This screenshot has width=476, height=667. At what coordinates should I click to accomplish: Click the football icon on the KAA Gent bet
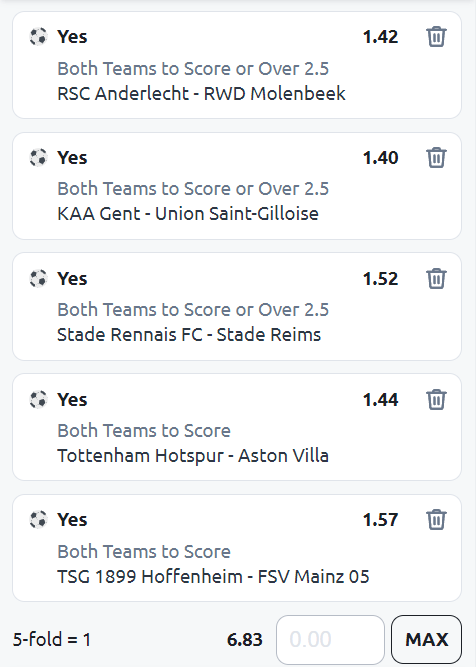click(38, 158)
